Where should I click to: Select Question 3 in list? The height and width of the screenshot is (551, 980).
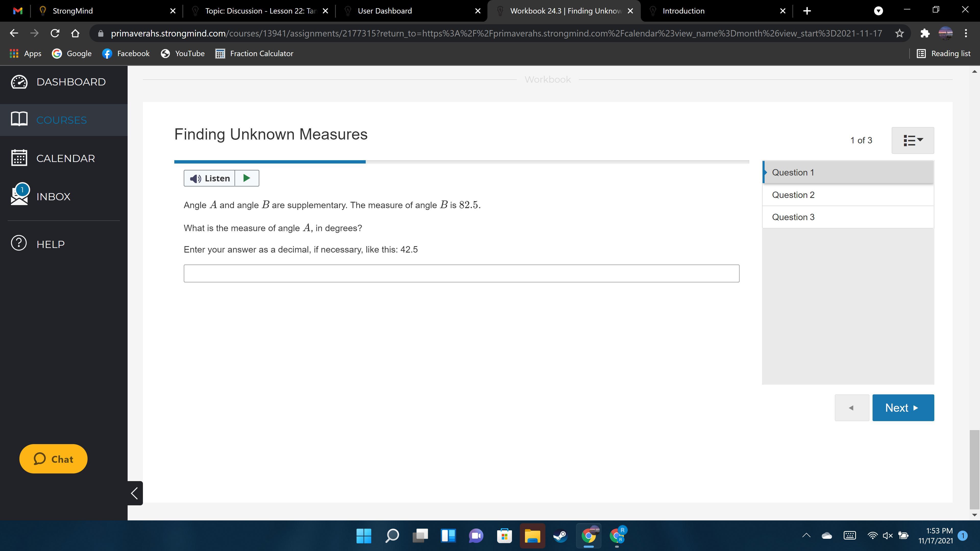848,217
